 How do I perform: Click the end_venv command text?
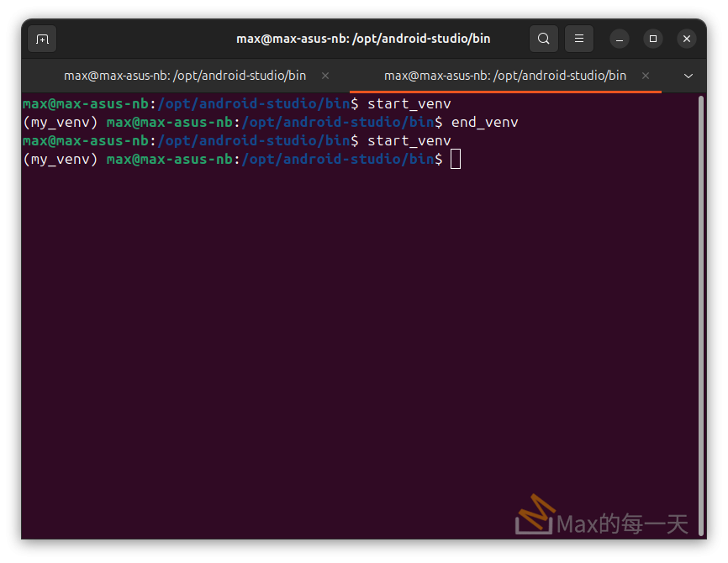click(484, 123)
